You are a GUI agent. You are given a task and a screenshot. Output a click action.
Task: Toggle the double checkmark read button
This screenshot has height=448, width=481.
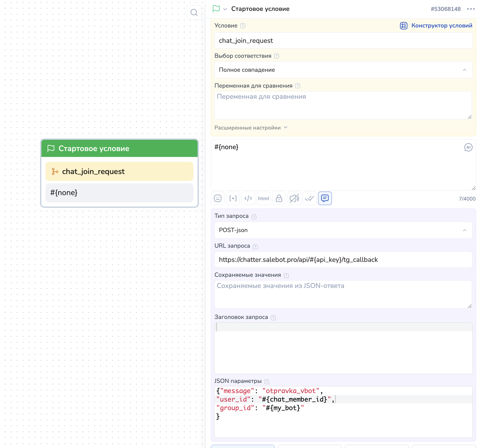(309, 198)
